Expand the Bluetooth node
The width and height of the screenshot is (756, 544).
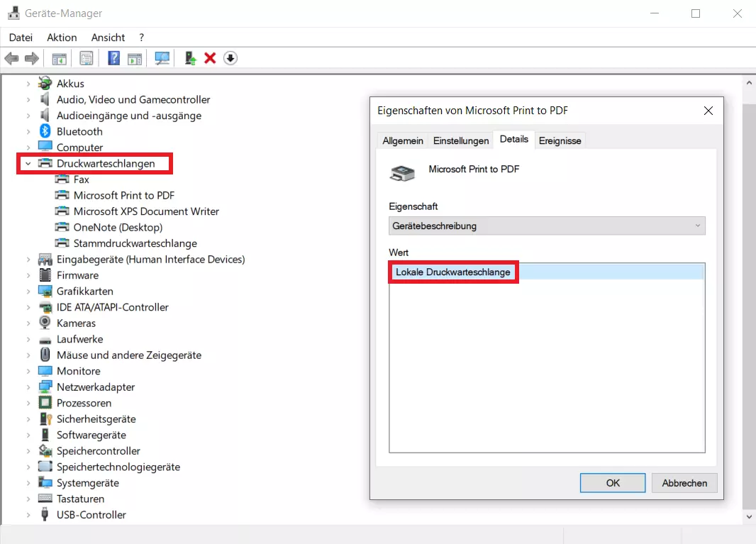(28, 131)
